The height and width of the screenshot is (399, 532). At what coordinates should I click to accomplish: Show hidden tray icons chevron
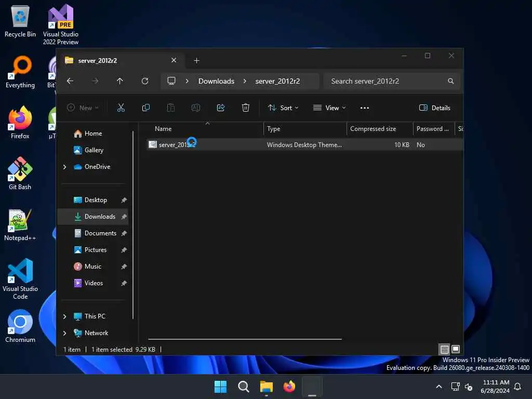pos(438,387)
